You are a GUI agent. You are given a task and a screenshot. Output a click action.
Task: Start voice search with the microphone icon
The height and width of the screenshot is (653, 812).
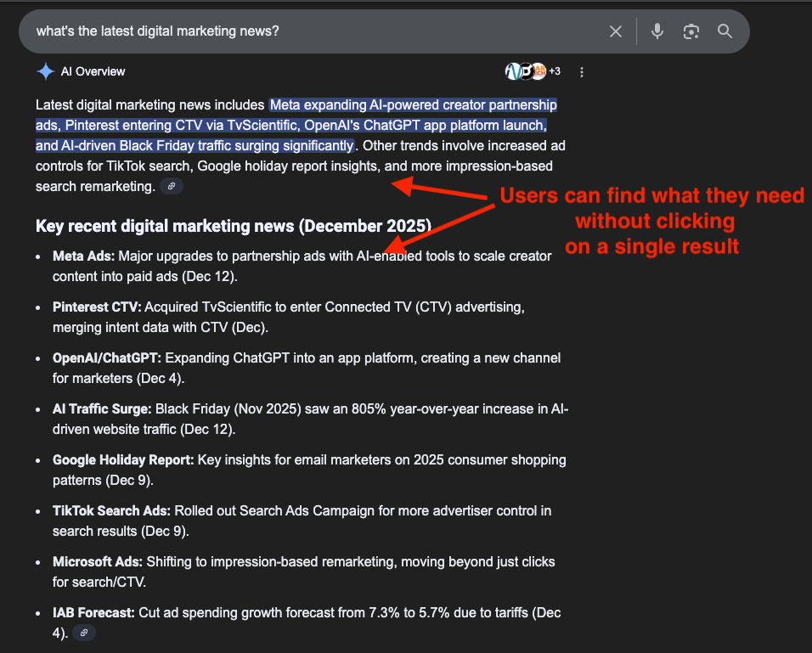(657, 31)
